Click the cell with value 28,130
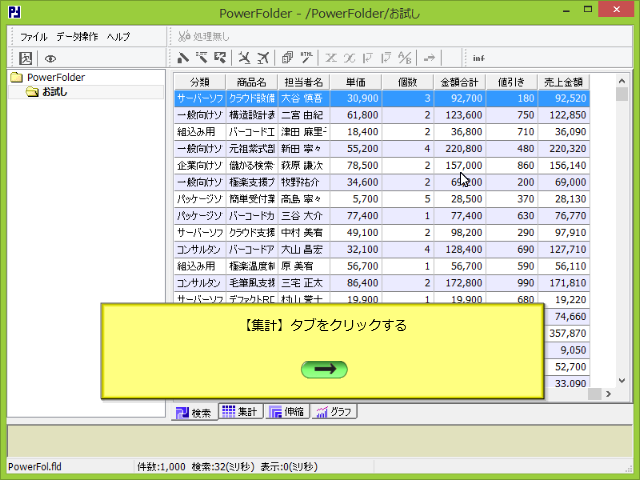This screenshot has width=640, height=480. (563, 199)
